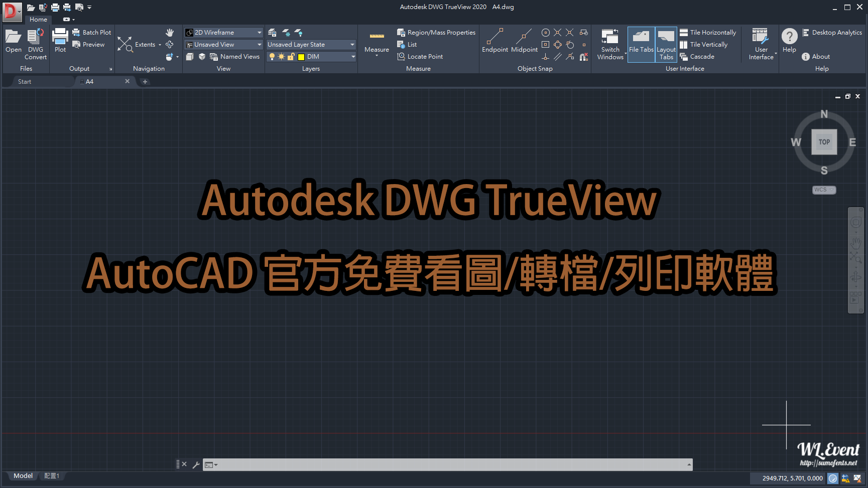Open the Extents zoom options dropdown

click(160, 45)
